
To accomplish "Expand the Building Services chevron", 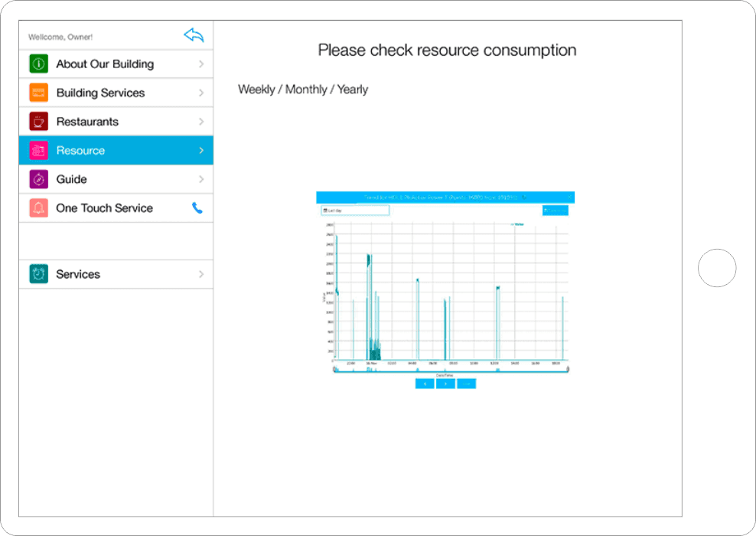I will tap(201, 93).
